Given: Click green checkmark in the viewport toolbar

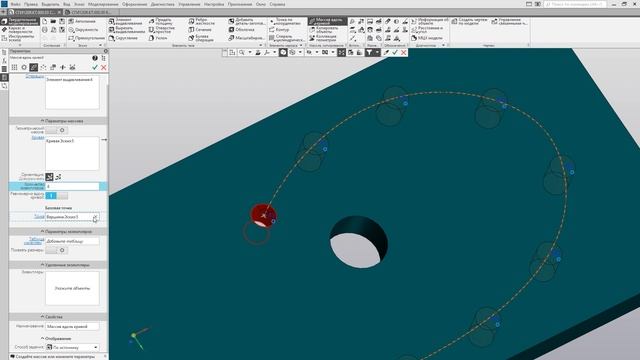Looking at the screenshot, I should pyautogui.click(x=395, y=53).
